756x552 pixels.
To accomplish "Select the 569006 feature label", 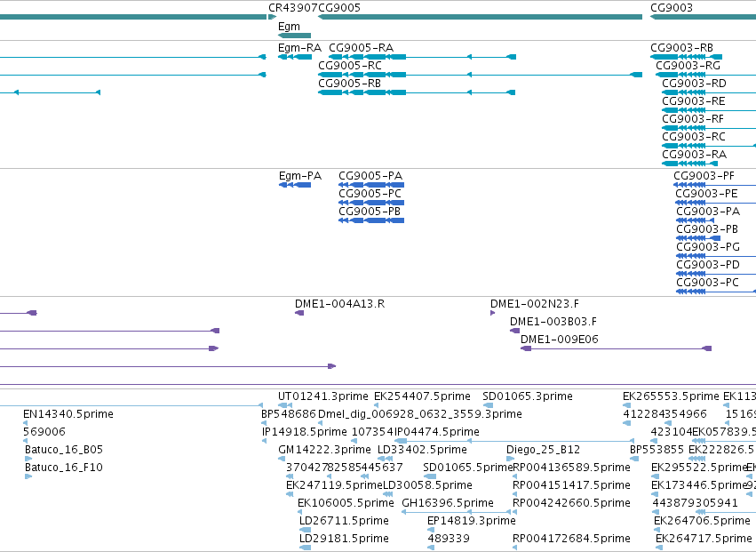I will [44, 432].
